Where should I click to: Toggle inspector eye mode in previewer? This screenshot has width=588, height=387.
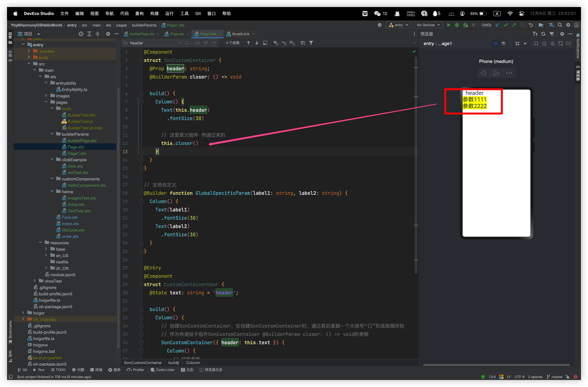tap(496, 44)
